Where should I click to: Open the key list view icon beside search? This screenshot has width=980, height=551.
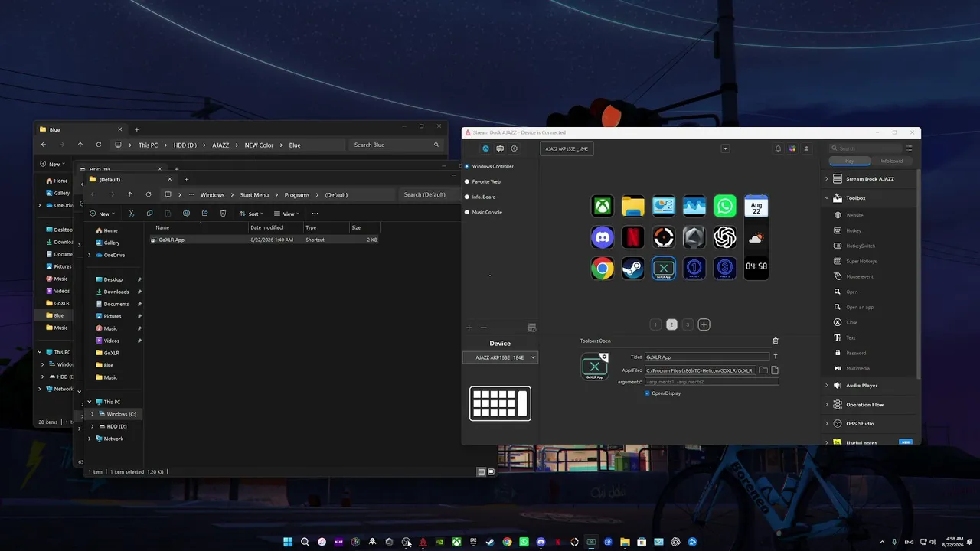coord(910,148)
